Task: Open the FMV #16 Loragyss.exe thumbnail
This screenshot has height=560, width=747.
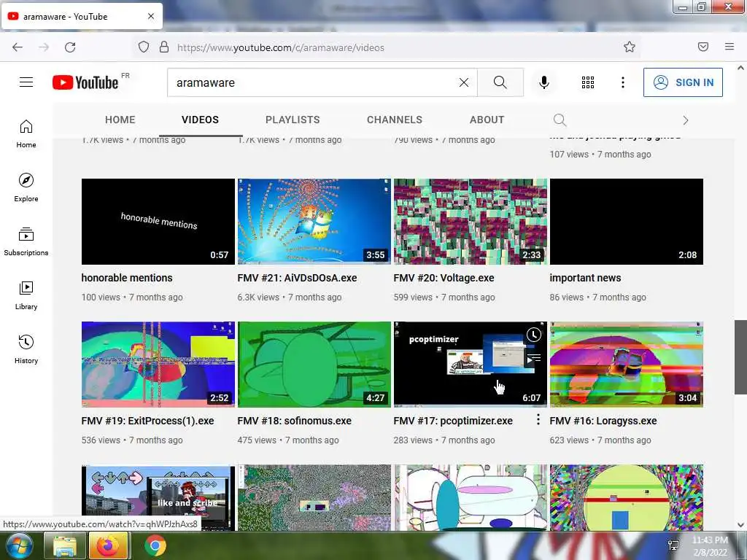Action: pos(627,365)
